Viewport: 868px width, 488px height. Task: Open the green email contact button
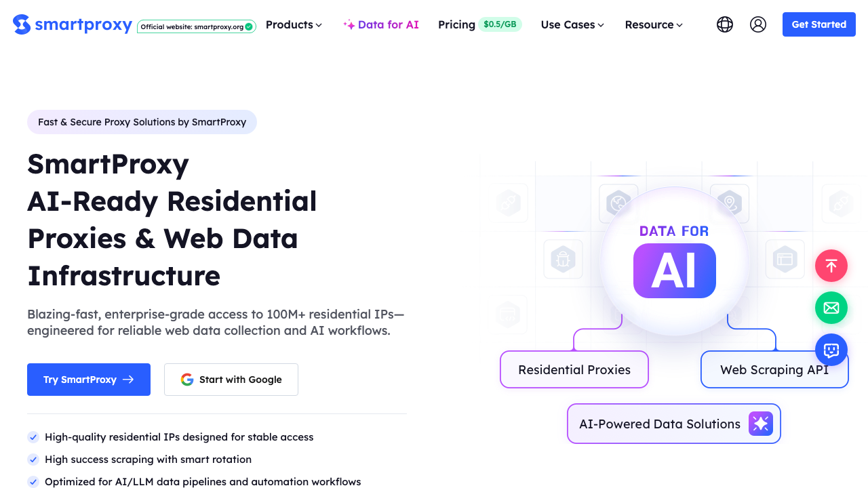coord(831,308)
